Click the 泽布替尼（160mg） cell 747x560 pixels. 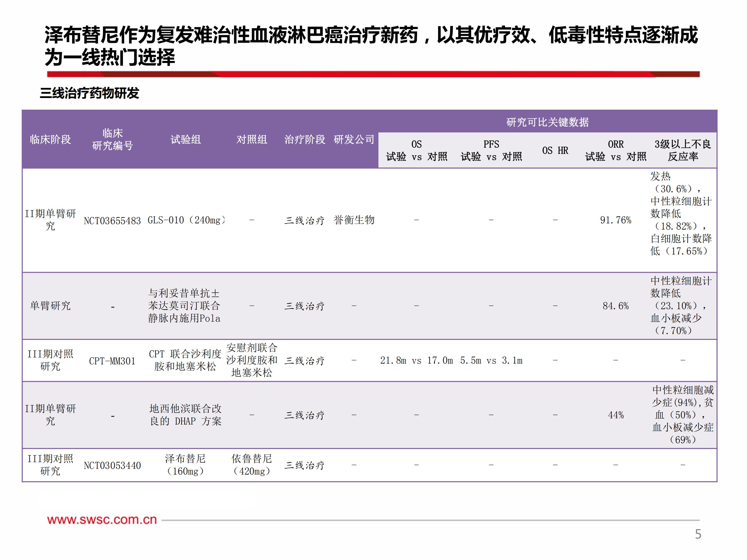(x=185, y=465)
